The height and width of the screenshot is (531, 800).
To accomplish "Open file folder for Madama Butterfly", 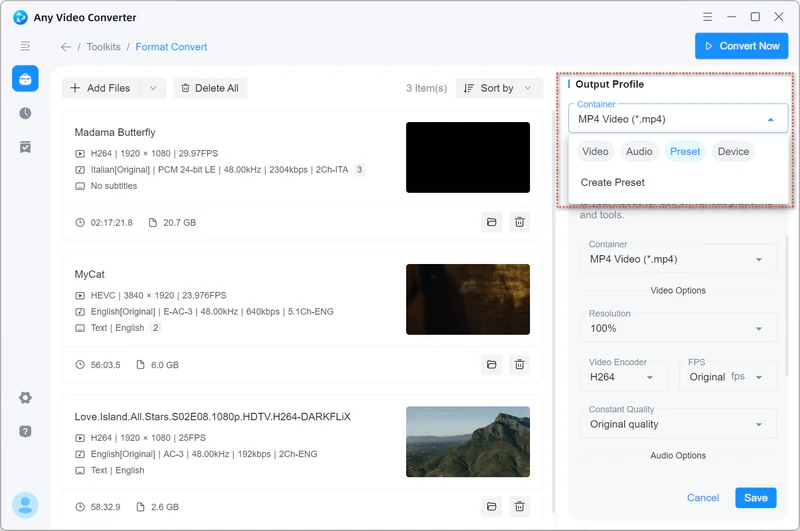I will click(x=491, y=222).
